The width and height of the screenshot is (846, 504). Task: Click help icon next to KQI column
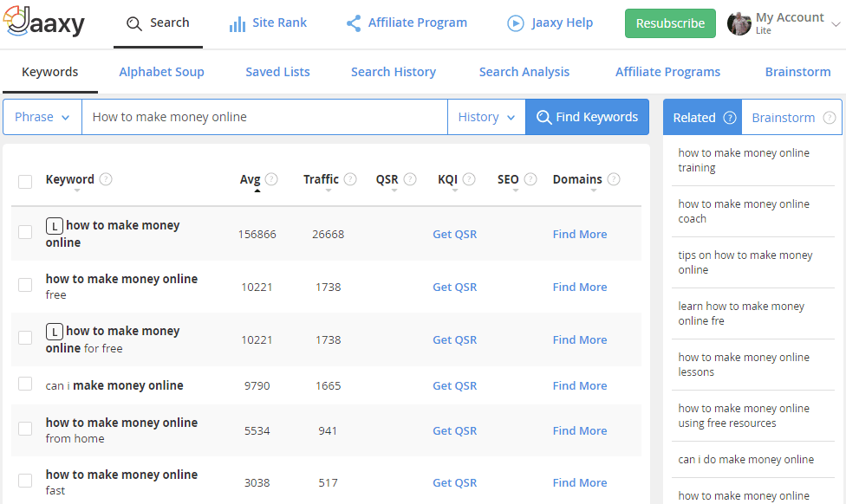tap(469, 179)
